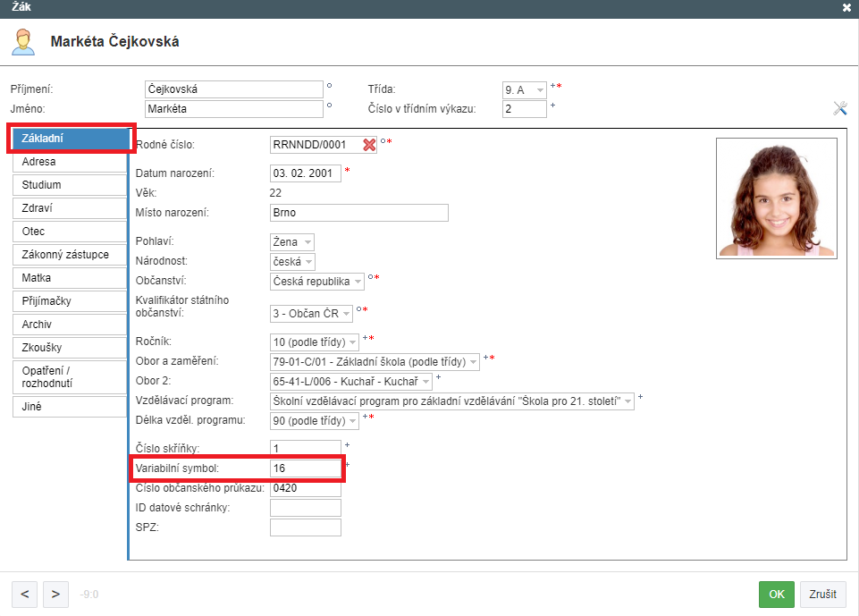Focus the Variabilní symbol input field
The image size is (859, 616).
(x=305, y=468)
